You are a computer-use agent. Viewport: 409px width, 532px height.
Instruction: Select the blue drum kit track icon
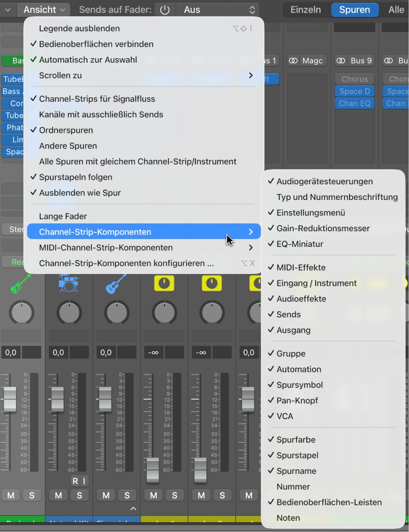(x=69, y=283)
